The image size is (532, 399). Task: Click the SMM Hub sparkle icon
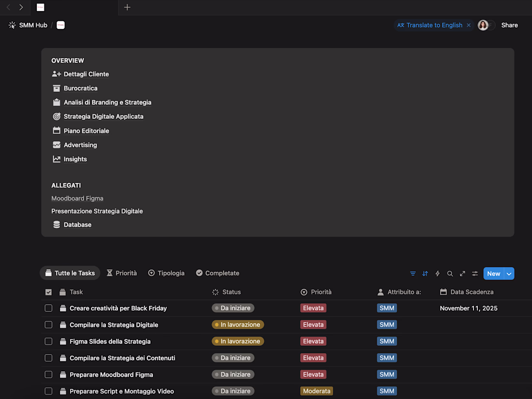click(12, 25)
